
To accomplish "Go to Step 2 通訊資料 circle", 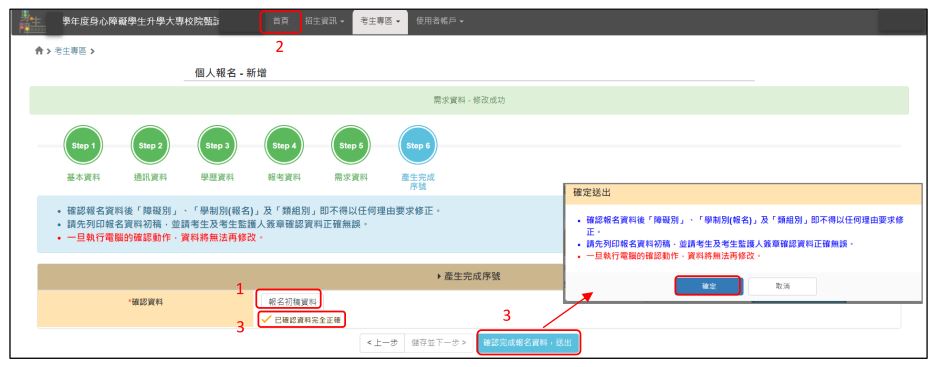I will (x=150, y=145).
